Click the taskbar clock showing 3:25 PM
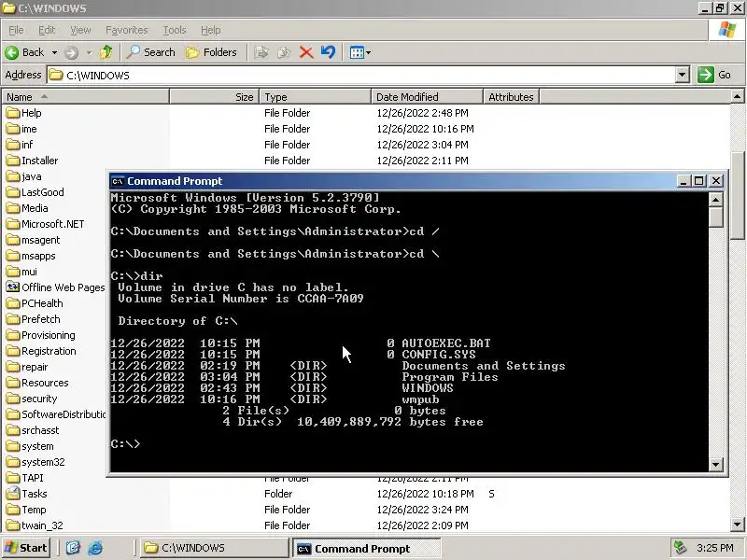The image size is (747, 560). tap(715, 548)
